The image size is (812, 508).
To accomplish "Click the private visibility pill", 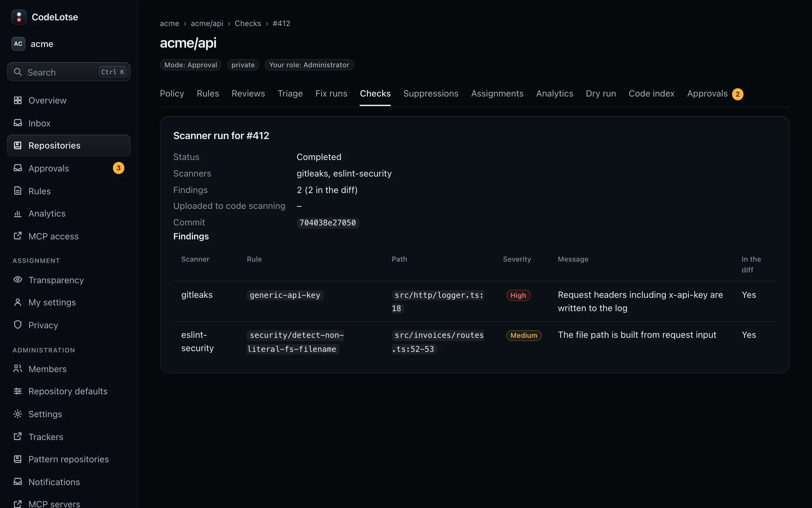I will [x=243, y=65].
